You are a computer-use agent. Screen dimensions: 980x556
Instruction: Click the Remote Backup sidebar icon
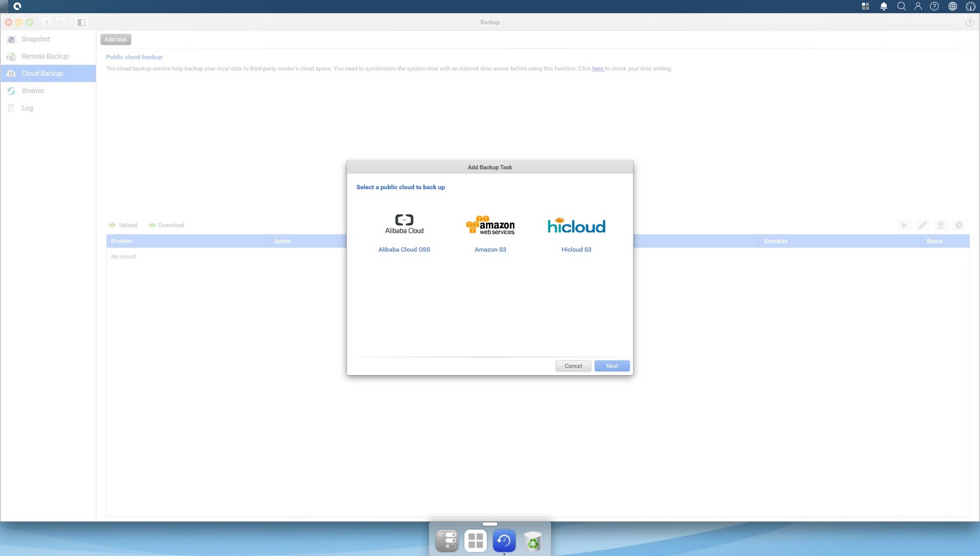(x=11, y=56)
